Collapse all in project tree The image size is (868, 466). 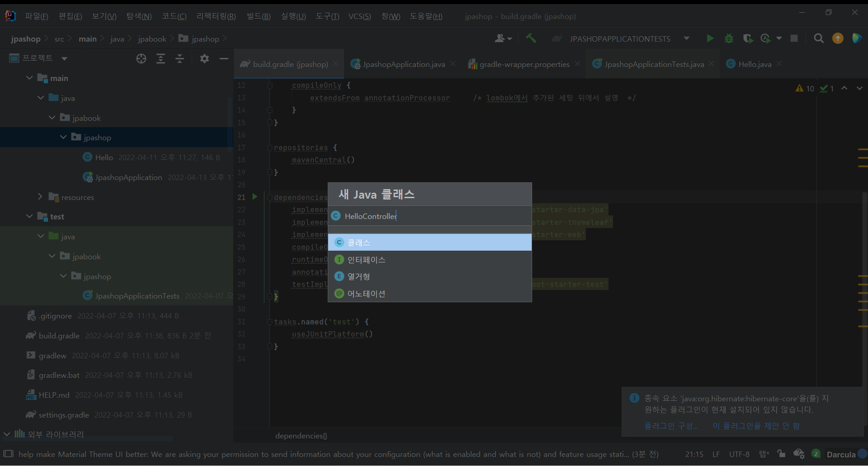(179, 58)
